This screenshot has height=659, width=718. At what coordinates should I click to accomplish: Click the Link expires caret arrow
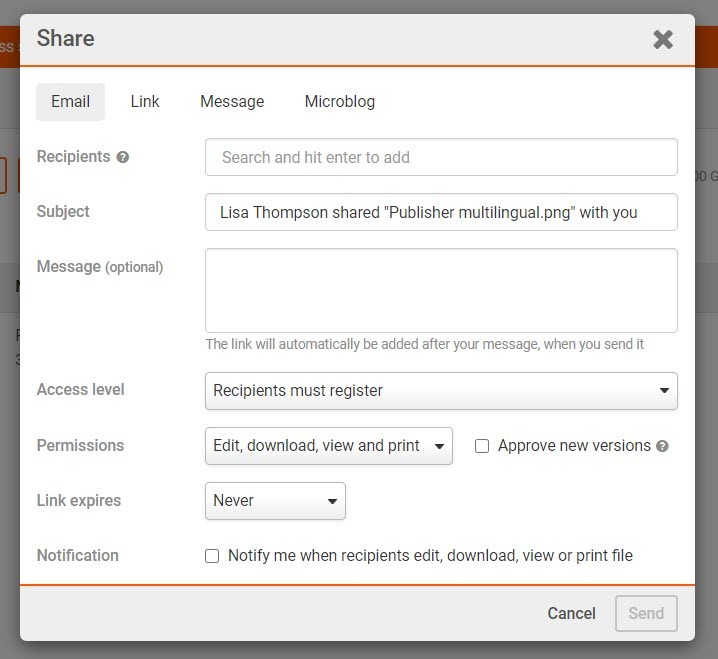(332, 502)
